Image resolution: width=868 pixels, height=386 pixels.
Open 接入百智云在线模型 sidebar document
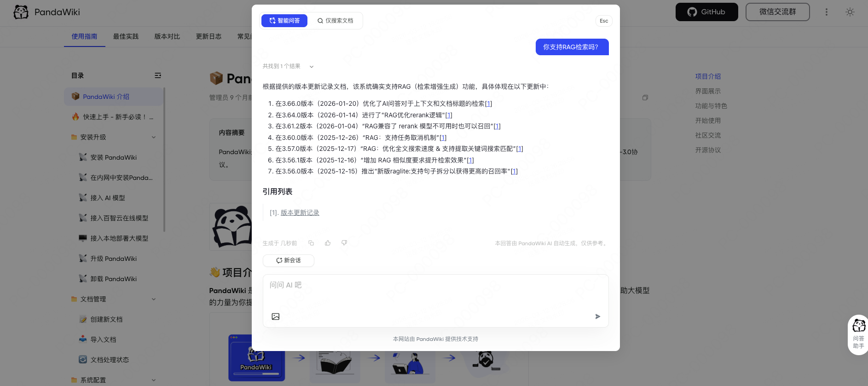(x=113, y=218)
